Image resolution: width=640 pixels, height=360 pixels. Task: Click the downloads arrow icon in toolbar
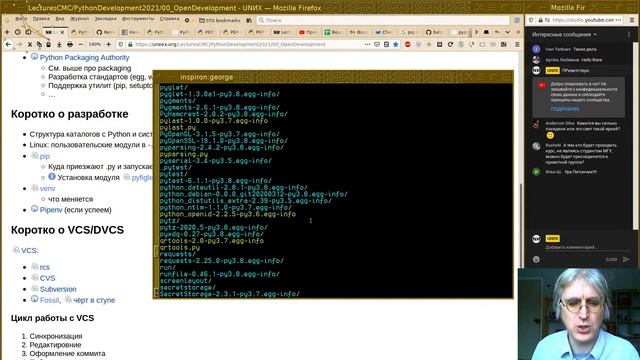(x=59, y=44)
